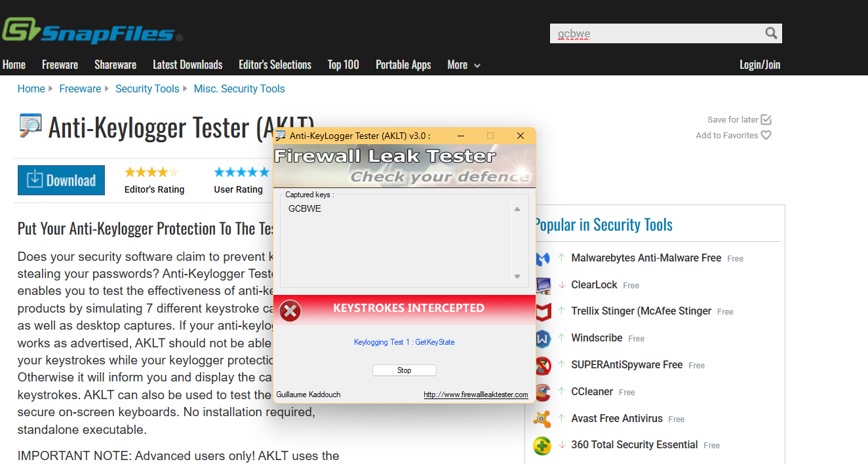The width and height of the screenshot is (868, 464).
Task: Open the 360 Total Security Essential link
Action: [635, 445]
